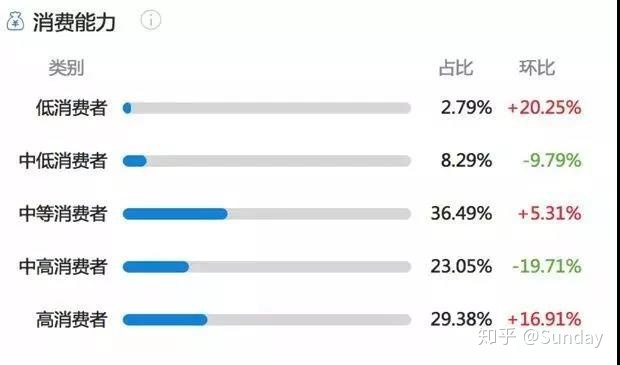The image size is (620, 365).
Task: Click the 中低消费者 progress bar
Action: click(267, 161)
